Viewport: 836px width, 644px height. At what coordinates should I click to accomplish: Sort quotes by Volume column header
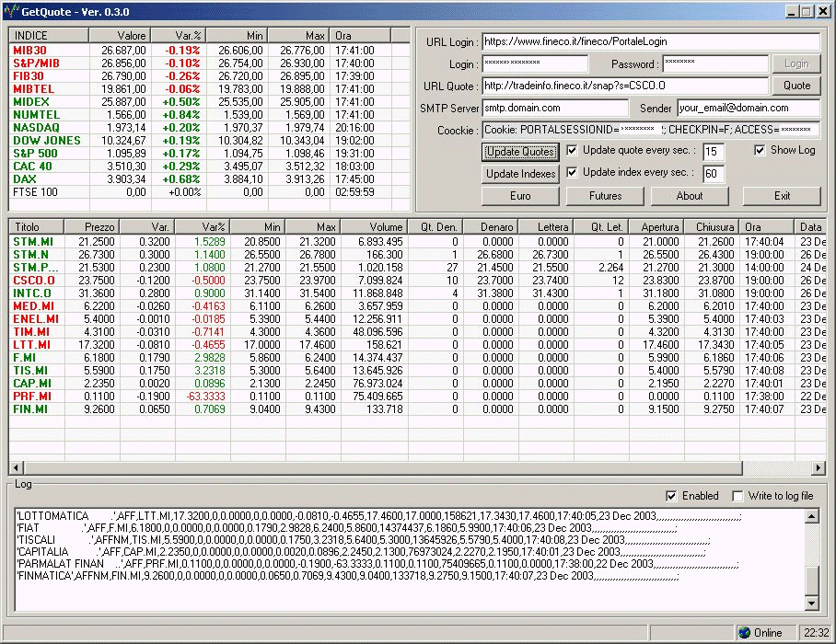click(x=374, y=226)
